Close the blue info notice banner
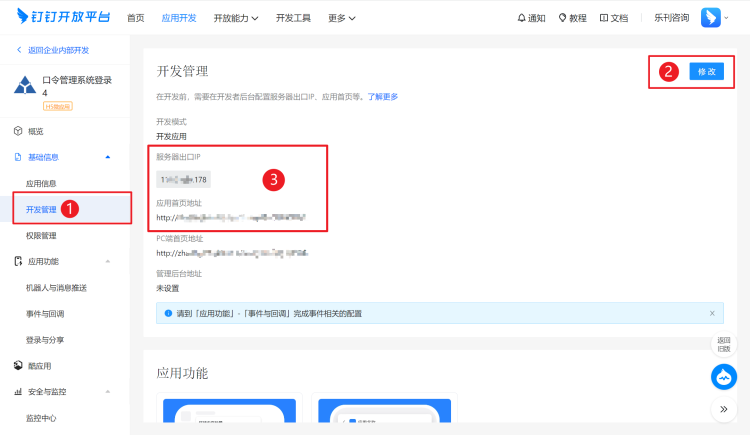 [712, 313]
